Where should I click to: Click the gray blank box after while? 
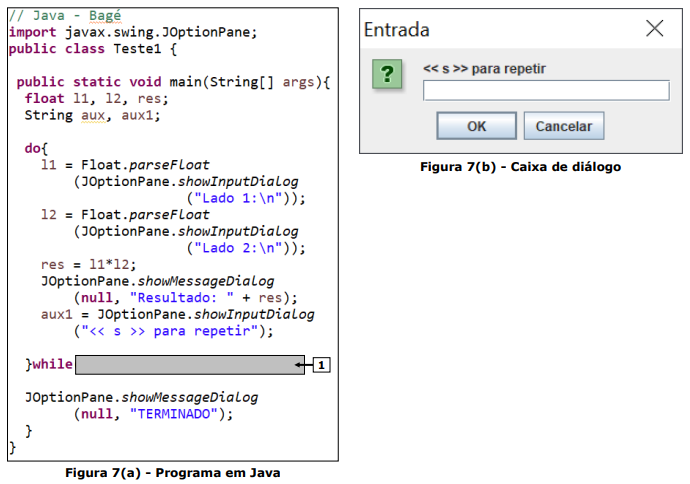click(189, 365)
